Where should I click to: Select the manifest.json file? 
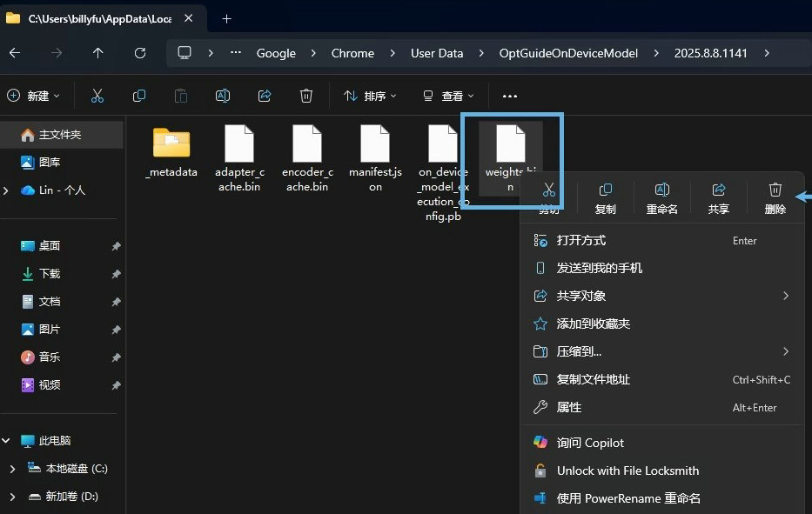point(375,158)
